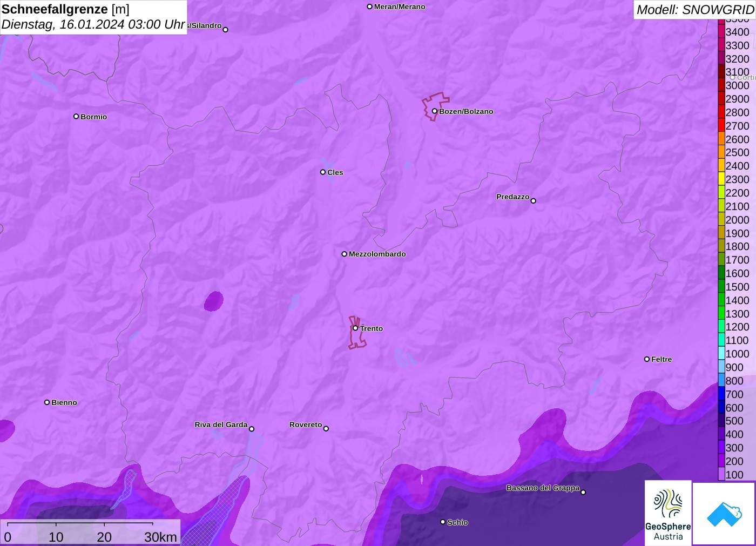This screenshot has width=756, height=546.
Task: Click the Meran/Merano marker
Action: coord(370,6)
